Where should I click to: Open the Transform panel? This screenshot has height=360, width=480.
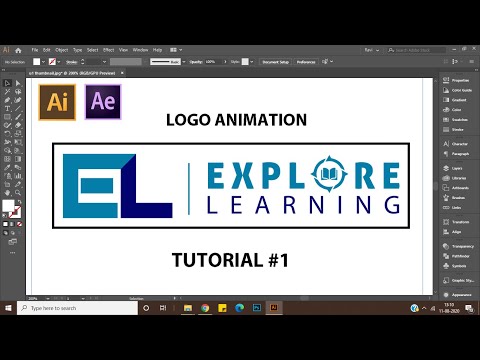[x=456, y=222]
